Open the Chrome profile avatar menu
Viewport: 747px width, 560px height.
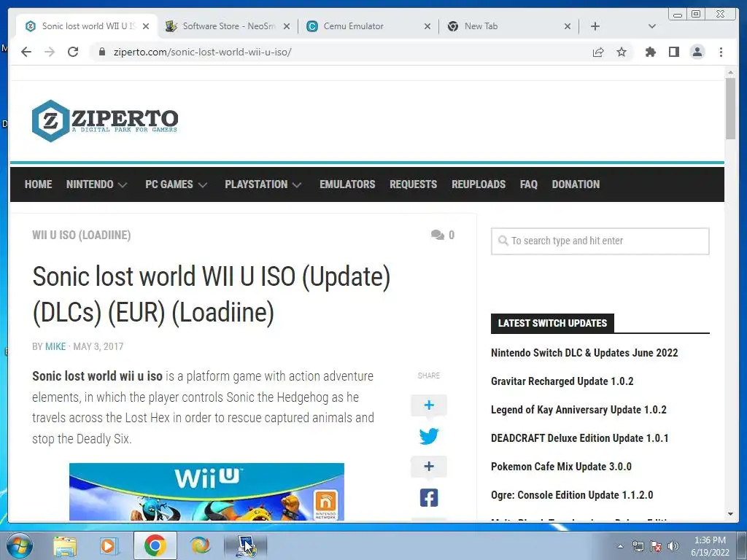[697, 52]
